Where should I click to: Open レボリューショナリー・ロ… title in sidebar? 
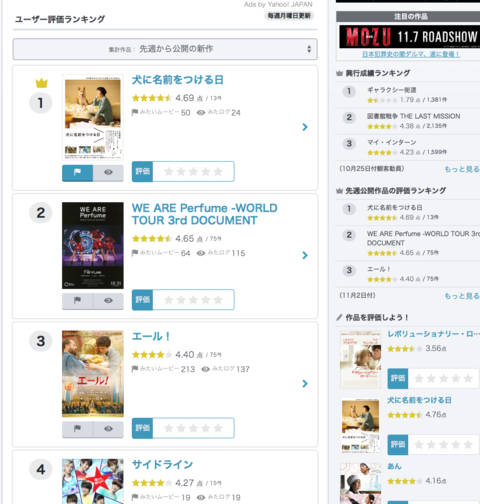(433, 334)
